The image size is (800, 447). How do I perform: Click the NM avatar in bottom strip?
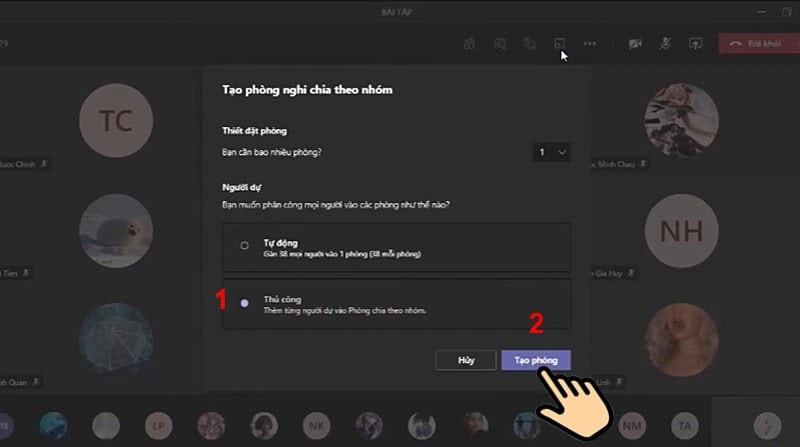point(632,426)
